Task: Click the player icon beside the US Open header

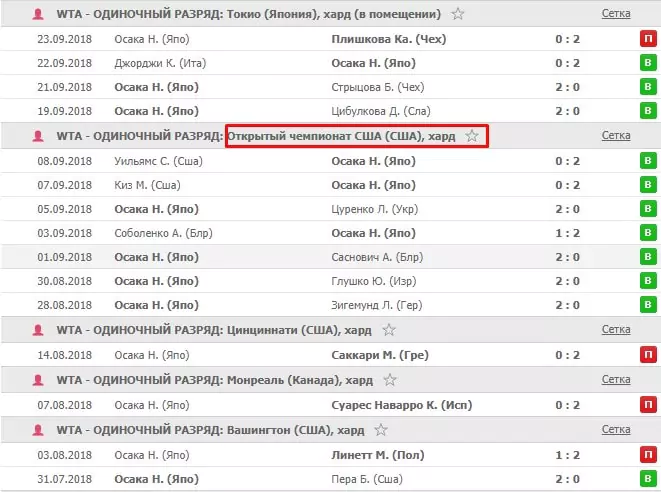Action: point(38,136)
